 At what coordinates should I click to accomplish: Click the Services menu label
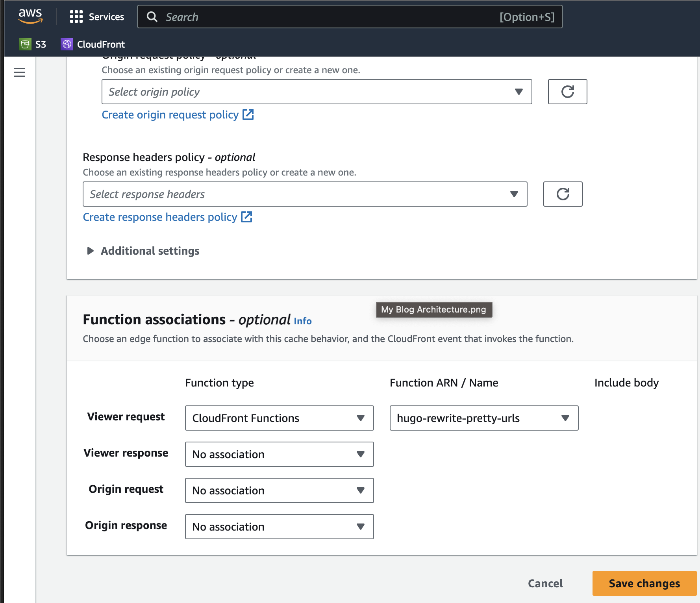pyautogui.click(x=106, y=17)
